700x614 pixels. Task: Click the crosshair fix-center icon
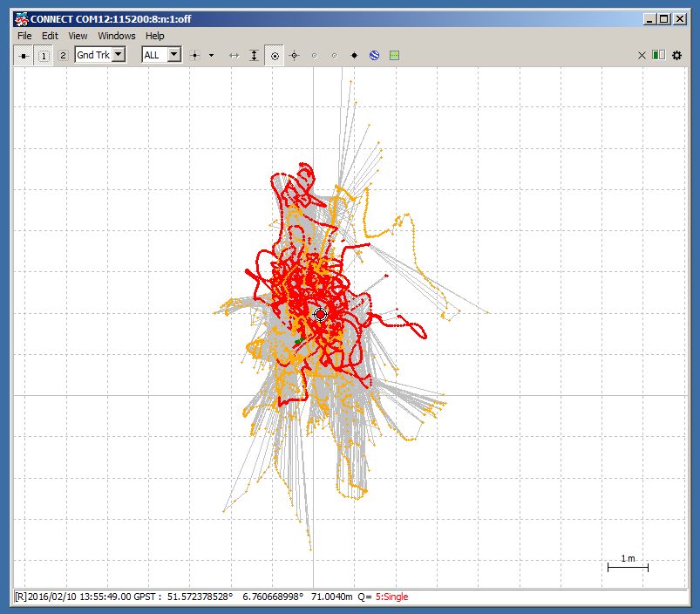pyautogui.click(x=295, y=55)
